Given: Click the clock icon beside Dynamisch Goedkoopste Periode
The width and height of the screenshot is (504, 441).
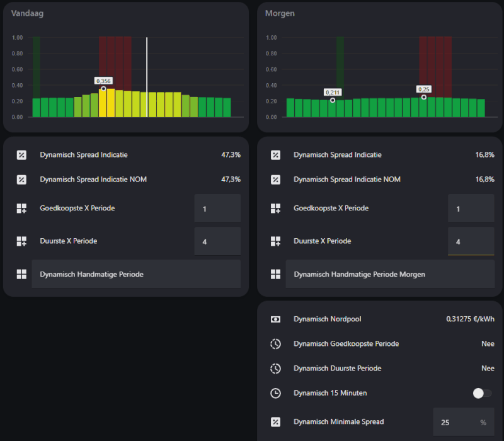Looking at the screenshot, I should pos(275,344).
